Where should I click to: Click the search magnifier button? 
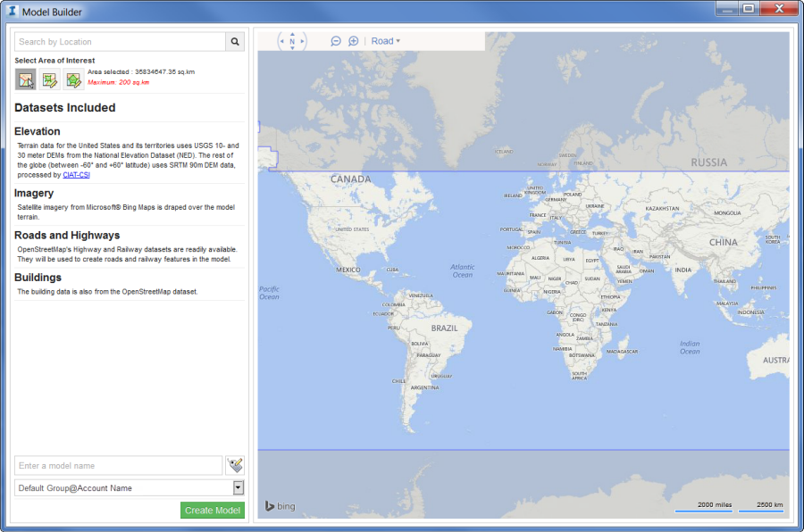[235, 42]
